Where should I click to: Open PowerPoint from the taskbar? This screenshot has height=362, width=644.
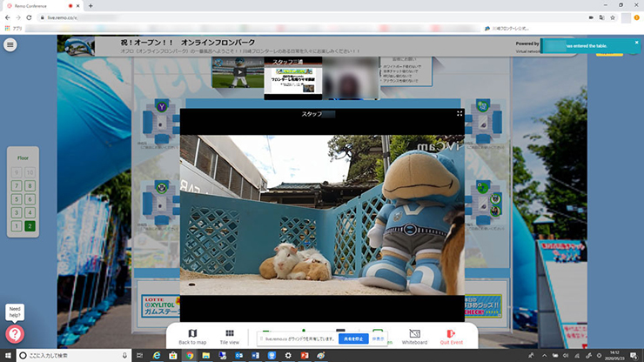(305, 355)
